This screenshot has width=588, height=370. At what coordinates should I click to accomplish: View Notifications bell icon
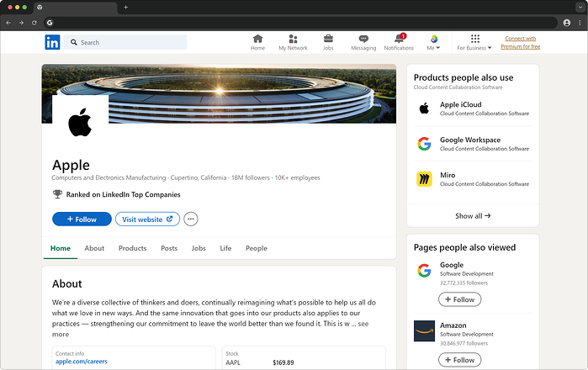399,42
